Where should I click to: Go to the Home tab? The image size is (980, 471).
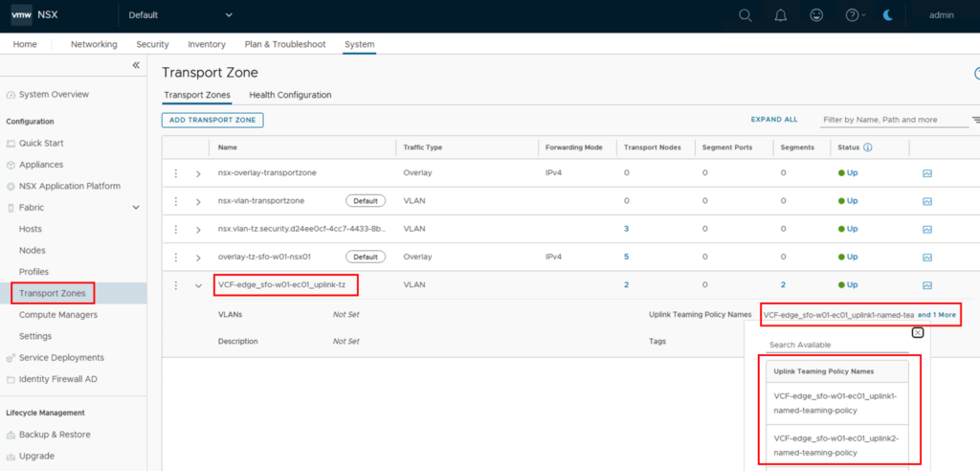point(25,44)
